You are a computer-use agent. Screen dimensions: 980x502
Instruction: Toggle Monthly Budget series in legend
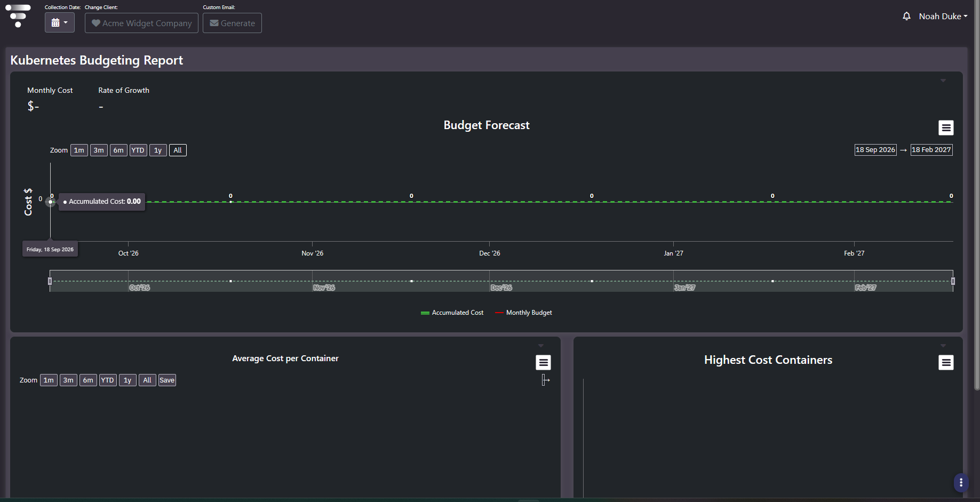point(523,313)
